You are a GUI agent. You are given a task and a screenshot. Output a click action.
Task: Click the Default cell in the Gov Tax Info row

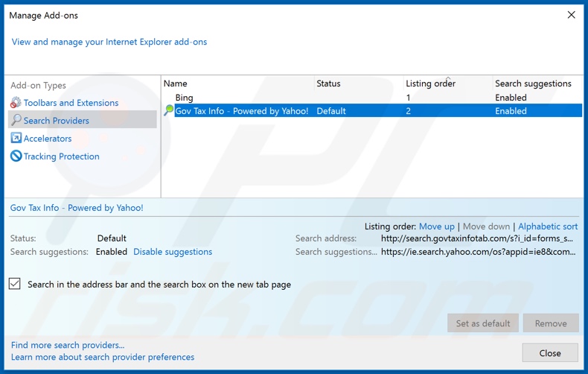[x=331, y=111]
